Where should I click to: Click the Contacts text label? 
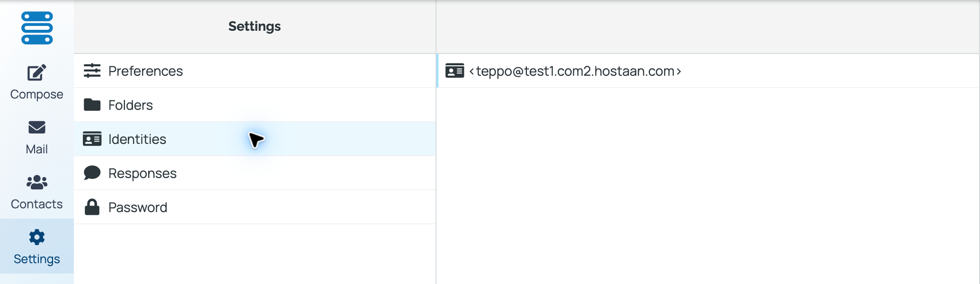(x=37, y=204)
